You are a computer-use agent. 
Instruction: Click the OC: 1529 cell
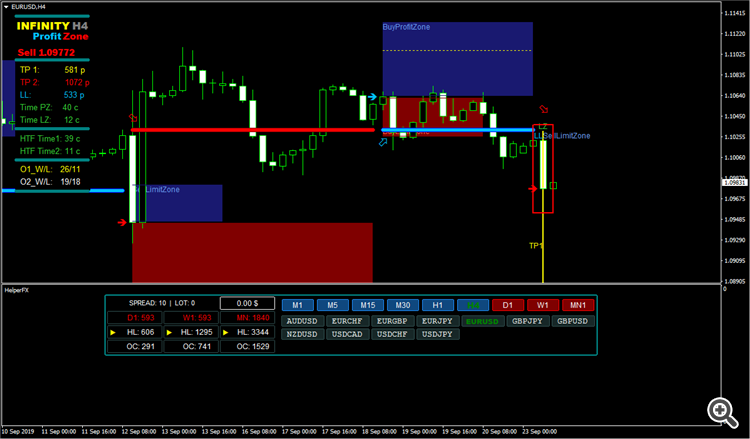[247, 347]
